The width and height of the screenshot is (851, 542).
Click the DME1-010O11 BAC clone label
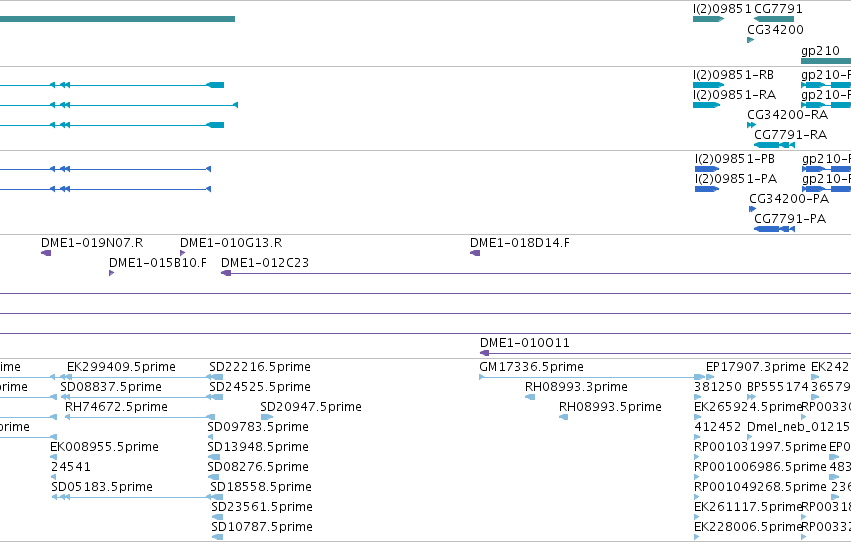[x=525, y=343]
